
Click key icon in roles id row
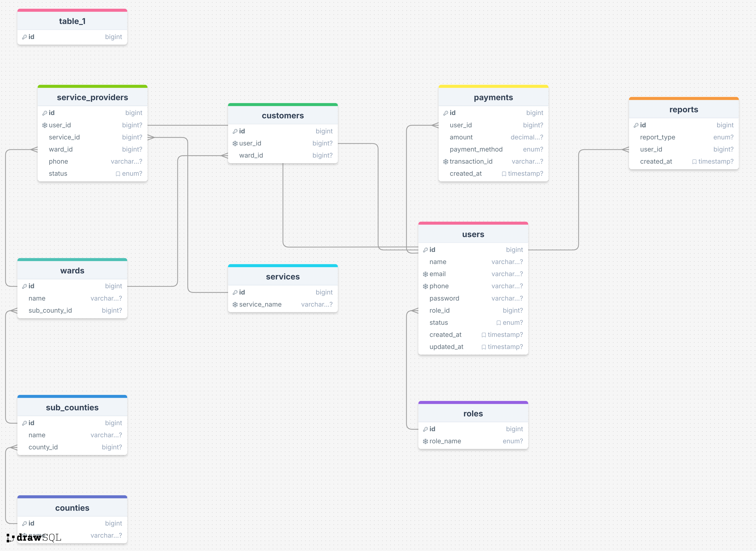tap(425, 429)
